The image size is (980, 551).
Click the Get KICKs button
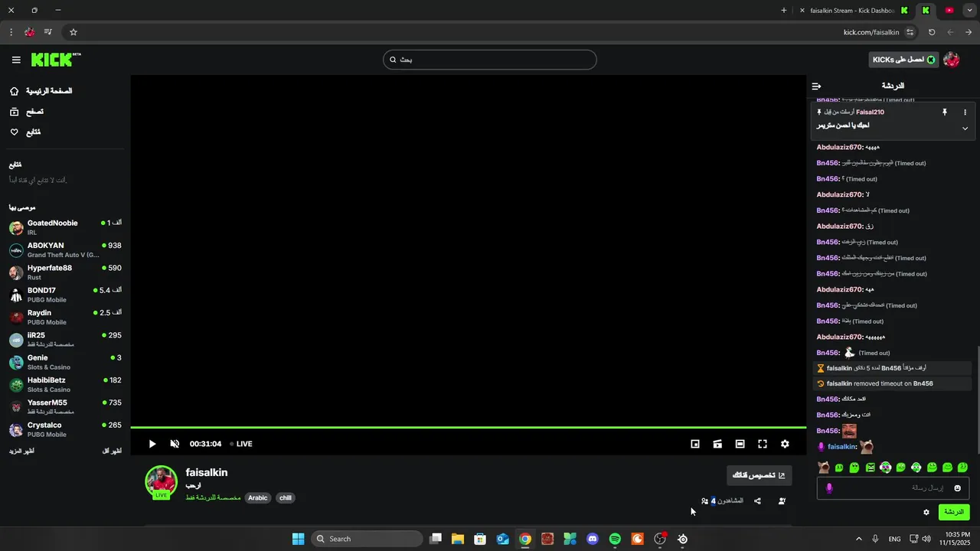pos(904,60)
